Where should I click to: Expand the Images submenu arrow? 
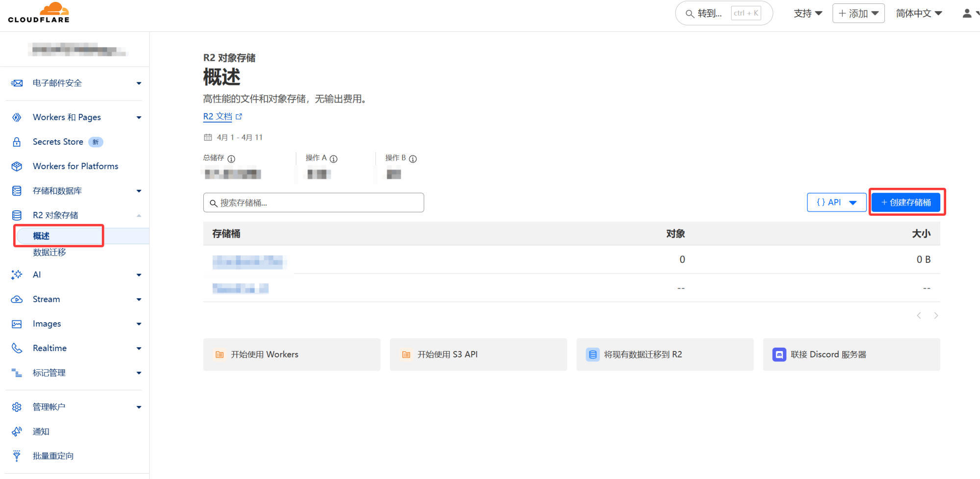point(139,324)
